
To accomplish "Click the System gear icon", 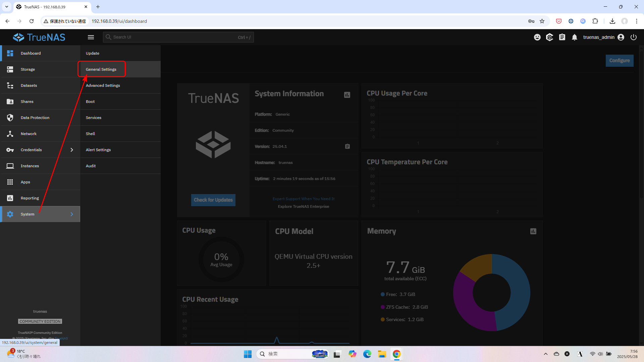I will pyautogui.click(x=10, y=214).
